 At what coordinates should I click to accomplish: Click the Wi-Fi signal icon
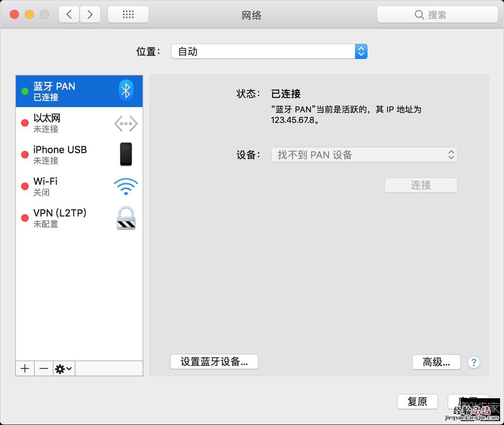coord(126,187)
